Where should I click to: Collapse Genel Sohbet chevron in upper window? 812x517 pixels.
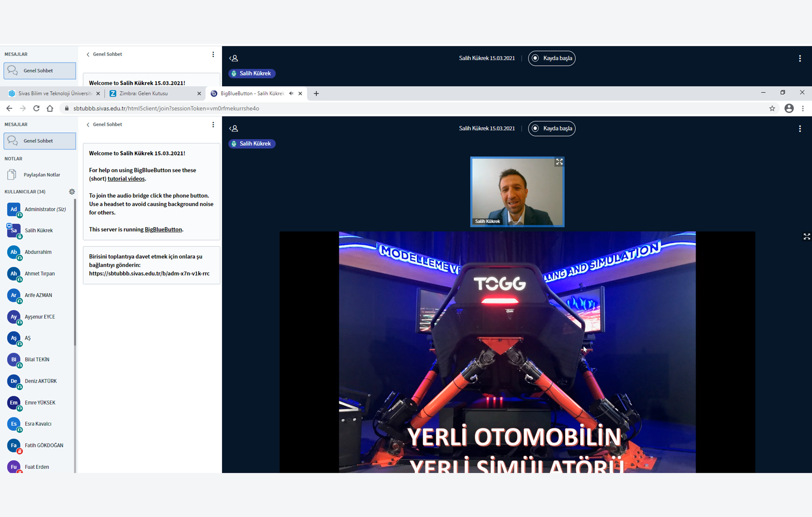pos(88,54)
